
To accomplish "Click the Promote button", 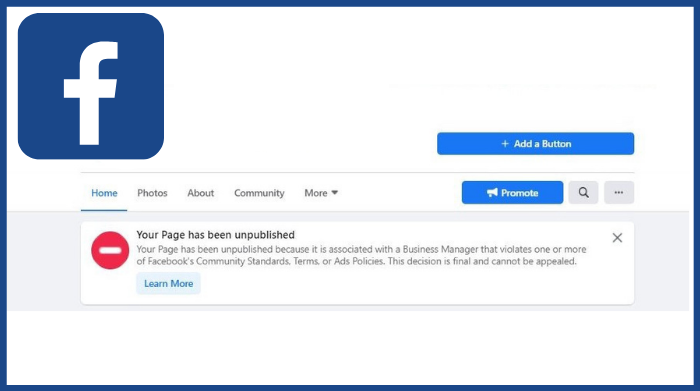I will pos(512,192).
